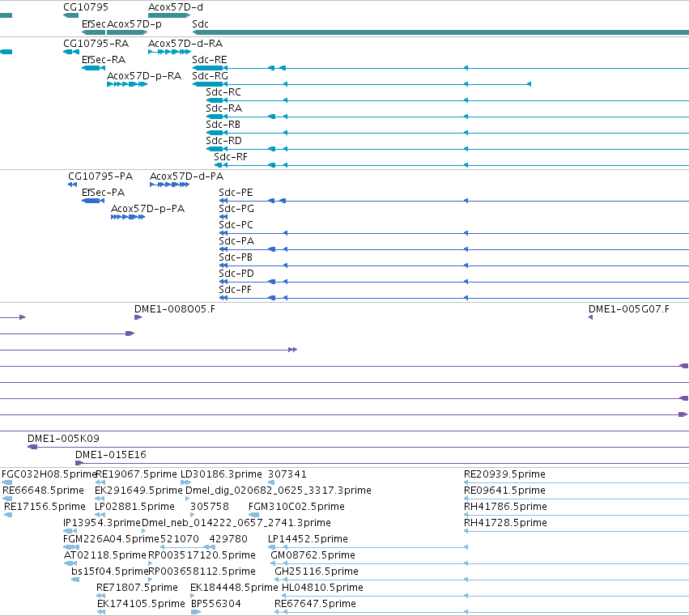Select the Acox57D-p-PA protein label
689x616 pixels.
tap(147, 209)
